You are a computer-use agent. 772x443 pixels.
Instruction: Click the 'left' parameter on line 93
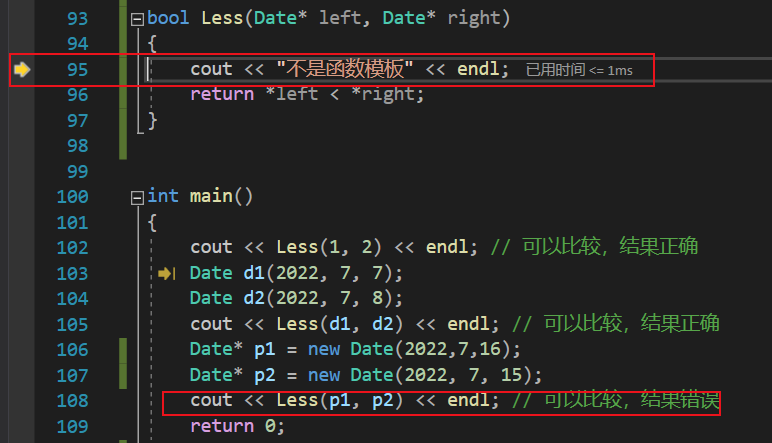pyautogui.click(x=340, y=18)
